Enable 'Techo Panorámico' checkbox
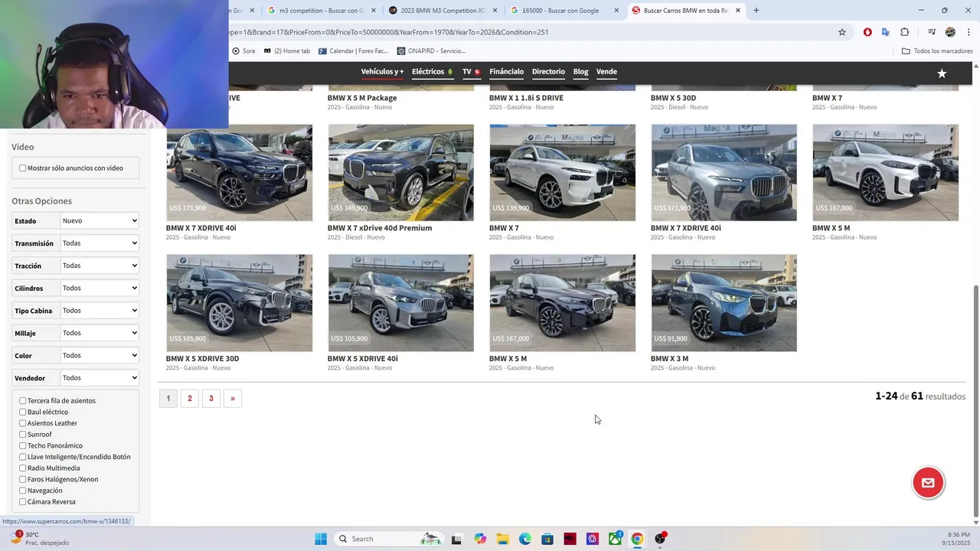980x551 pixels. coord(23,446)
